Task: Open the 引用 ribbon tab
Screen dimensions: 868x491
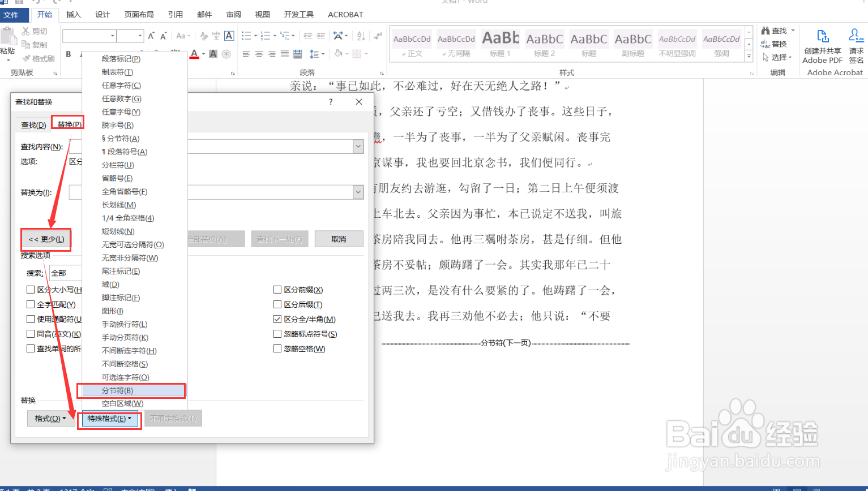Action: 176,15
